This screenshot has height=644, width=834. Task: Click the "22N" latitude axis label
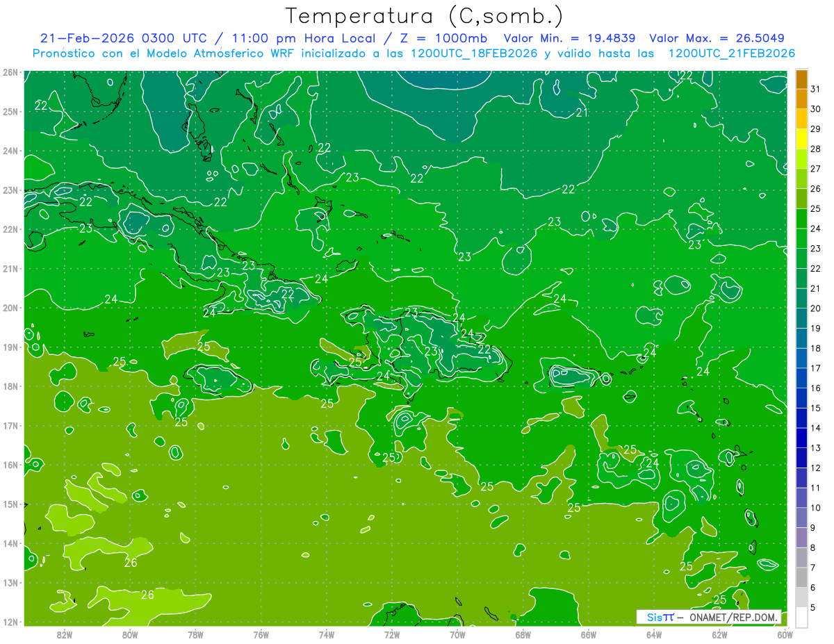click(x=10, y=229)
